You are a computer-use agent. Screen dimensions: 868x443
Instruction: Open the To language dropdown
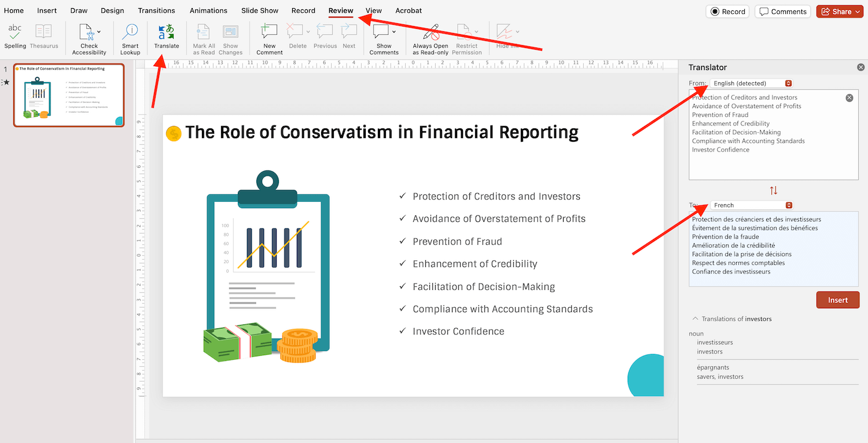[751, 205]
